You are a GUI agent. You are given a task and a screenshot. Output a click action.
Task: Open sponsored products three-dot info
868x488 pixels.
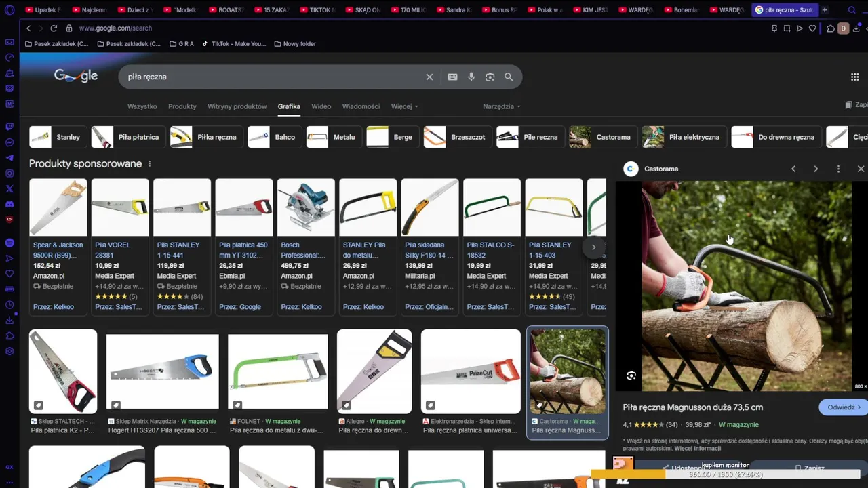tap(150, 164)
